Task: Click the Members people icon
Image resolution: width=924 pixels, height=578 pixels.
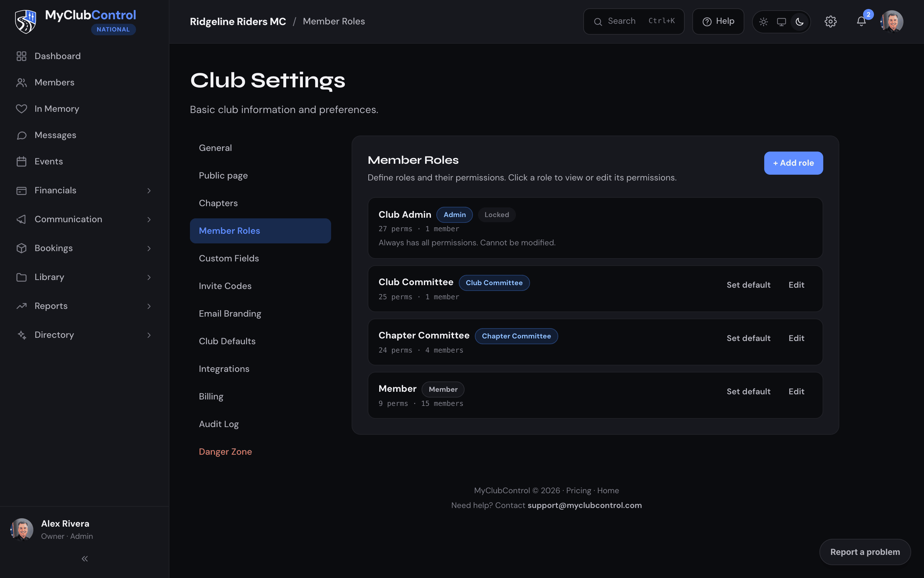Action: (x=21, y=83)
